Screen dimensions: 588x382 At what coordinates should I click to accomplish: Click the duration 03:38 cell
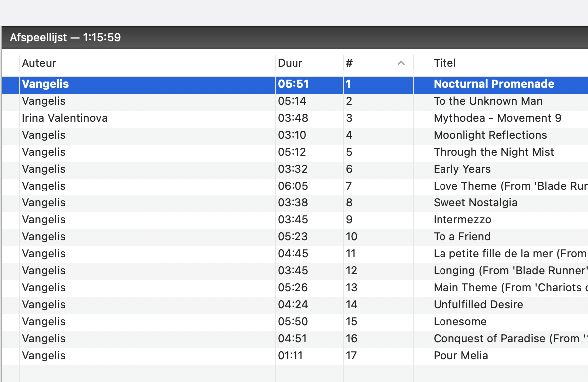(293, 202)
